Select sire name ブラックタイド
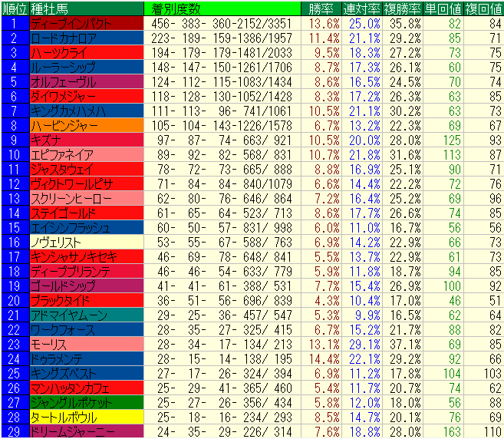 (87, 300)
